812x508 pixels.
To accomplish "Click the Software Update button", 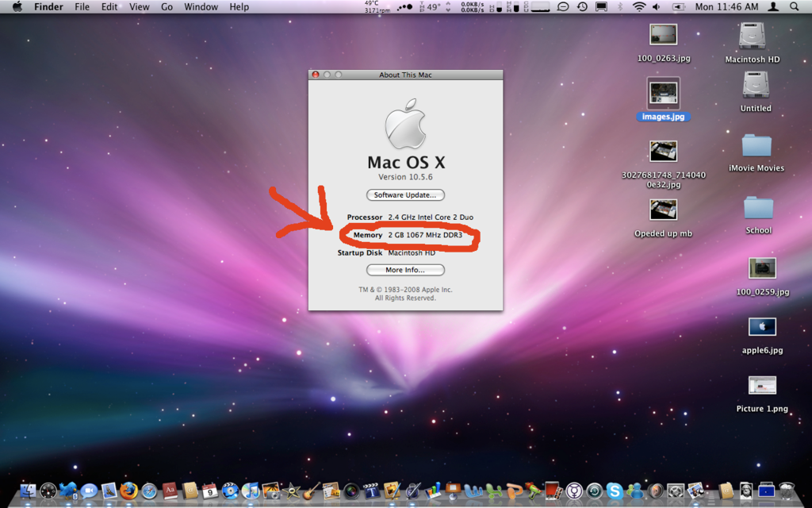I will [405, 195].
